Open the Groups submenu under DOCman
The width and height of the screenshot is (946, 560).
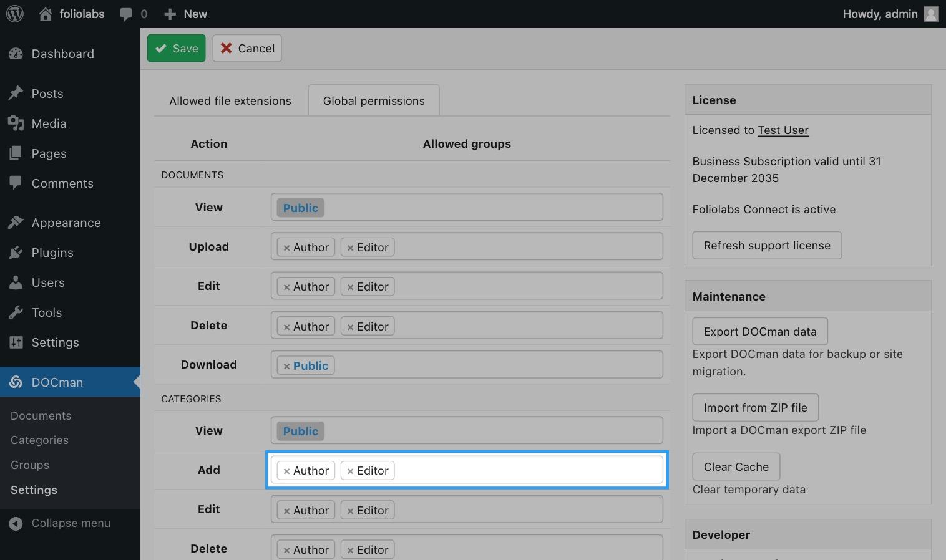click(x=30, y=465)
